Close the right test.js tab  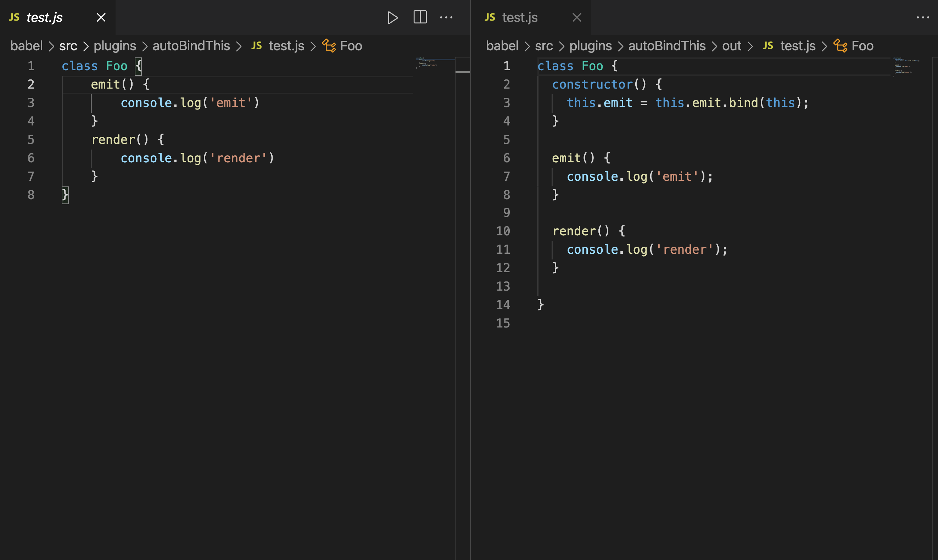click(577, 17)
